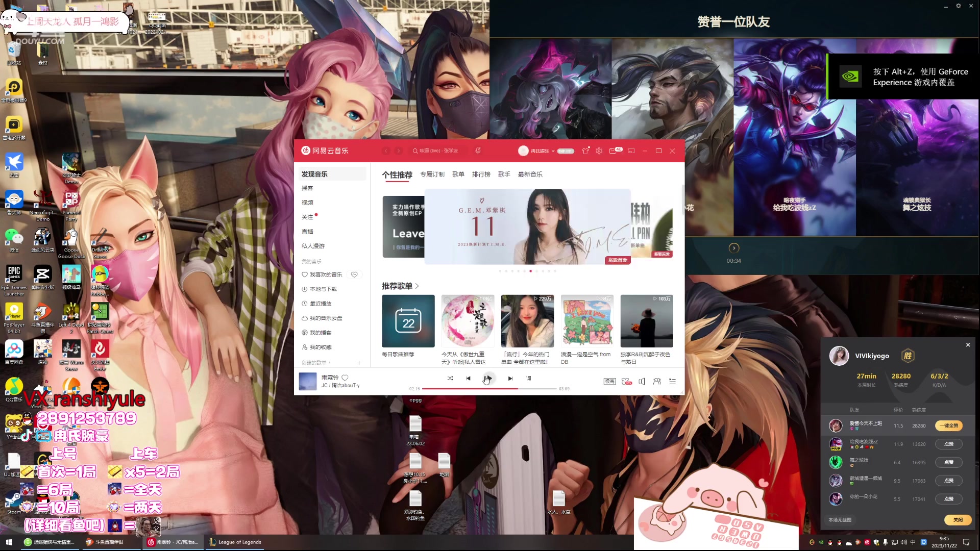Honor teammate 给我吃波线zZ card in League
This screenshot has height=551, width=980.
[x=795, y=137]
